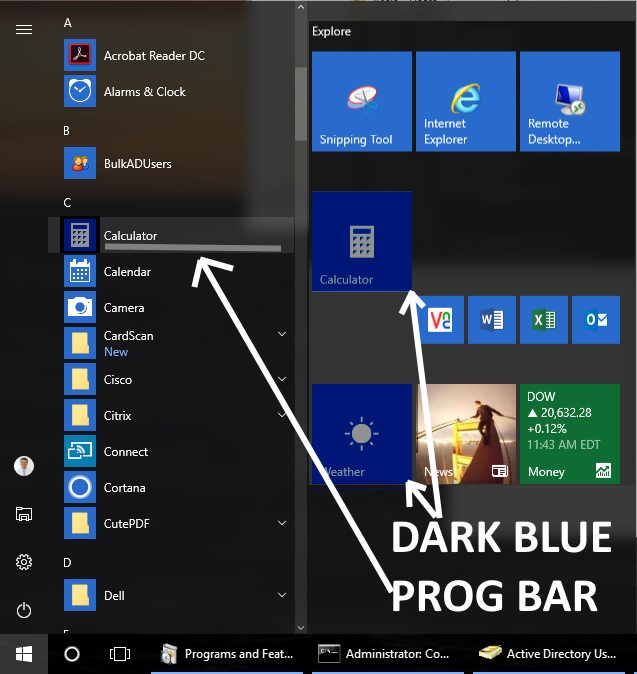Launch the Internet Explorer tile
The image size is (637, 674).
[x=465, y=101]
